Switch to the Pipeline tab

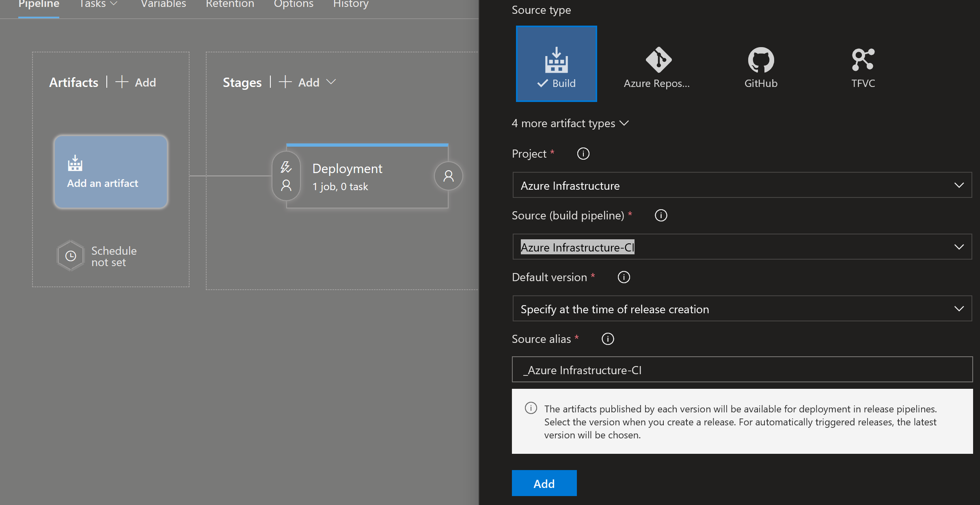click(39, 4)
